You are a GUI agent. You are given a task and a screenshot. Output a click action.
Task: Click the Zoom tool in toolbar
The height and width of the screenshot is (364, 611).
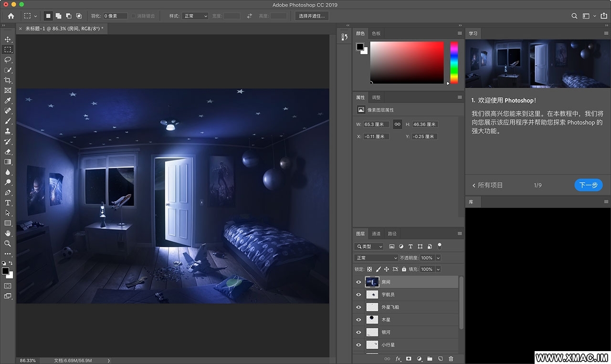pyautogui.click(x=8, y=243)
